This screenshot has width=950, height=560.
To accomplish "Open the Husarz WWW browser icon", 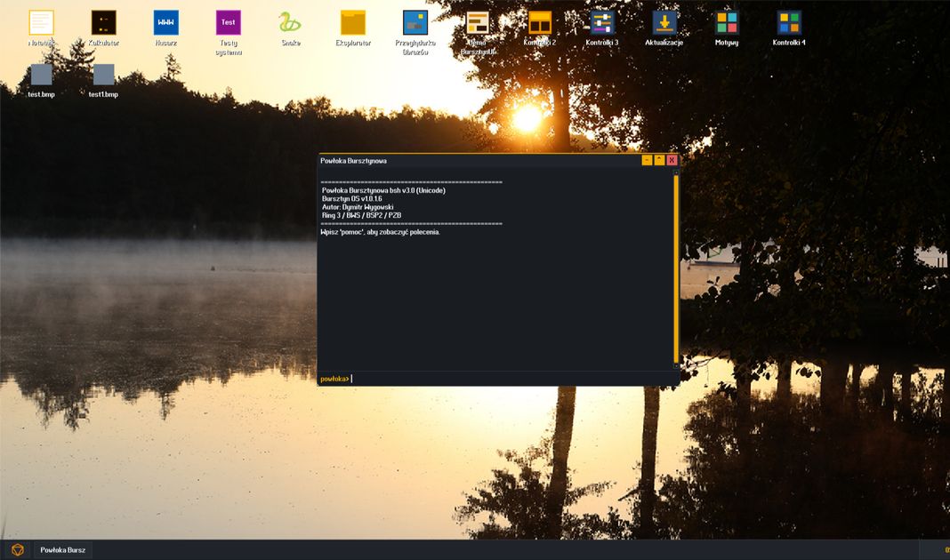I will click(166, 23).
